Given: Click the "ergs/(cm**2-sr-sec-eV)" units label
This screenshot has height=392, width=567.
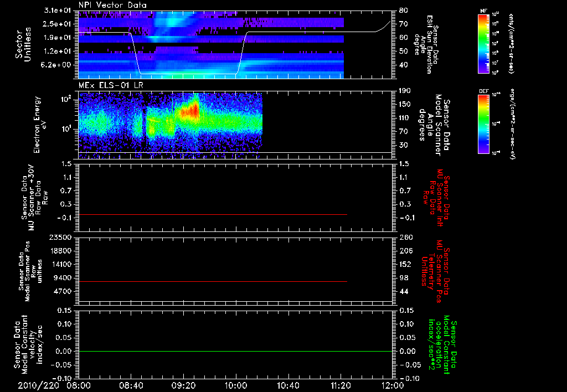Looking at the screenshot, I should [x=512, y=124].
